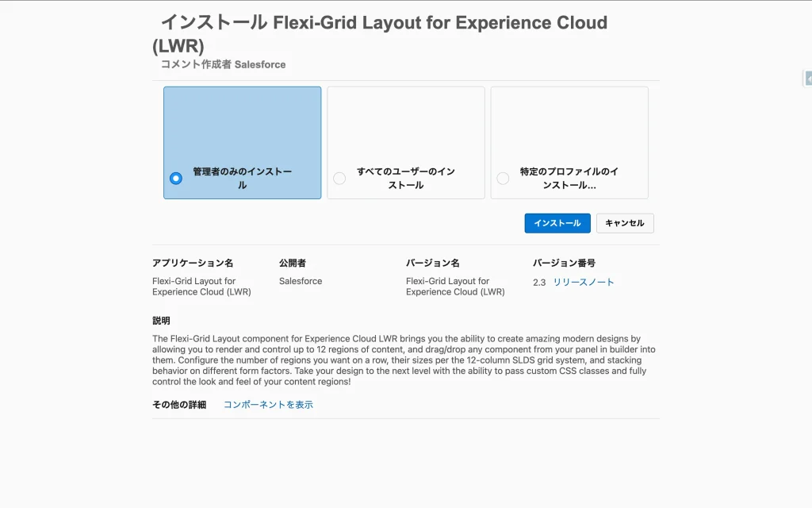812x508 pixels.
Task: Open the リリースノート link
Action: click(x=584, y=283)
